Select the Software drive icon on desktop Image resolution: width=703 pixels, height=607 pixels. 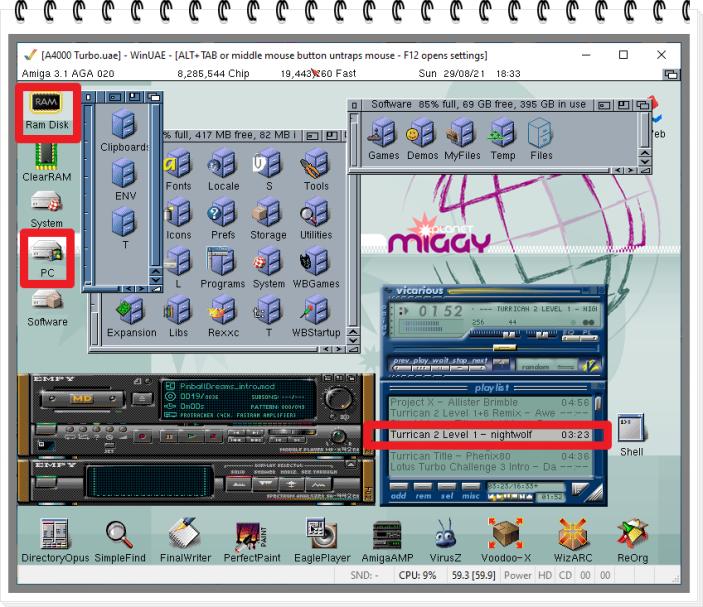click(x=47, y=308)
